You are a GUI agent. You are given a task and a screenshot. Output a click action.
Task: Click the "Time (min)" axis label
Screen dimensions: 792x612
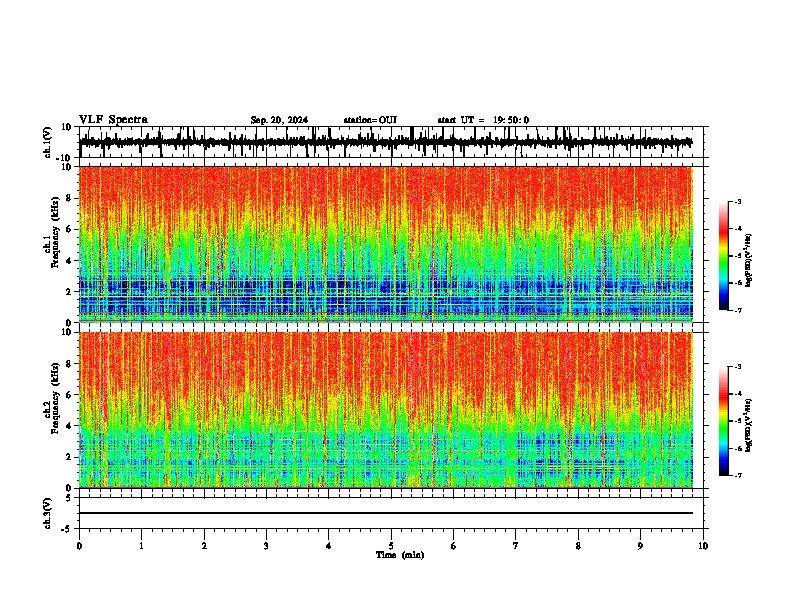coord(400,555)
